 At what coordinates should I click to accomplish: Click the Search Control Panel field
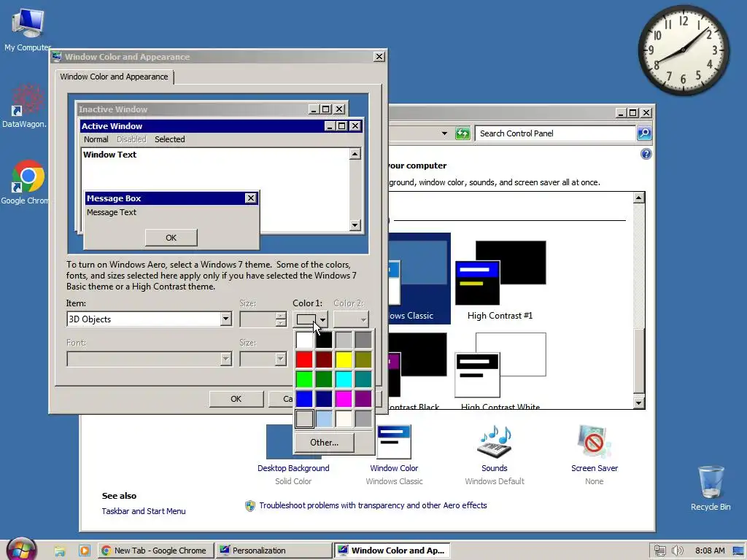555,133
